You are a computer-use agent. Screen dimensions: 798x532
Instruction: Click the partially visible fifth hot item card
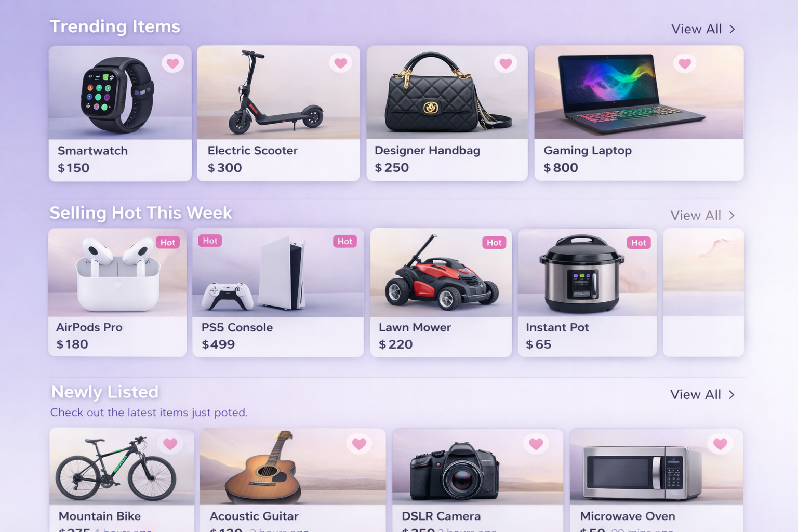pyautogui.click(x=703, y=292)
